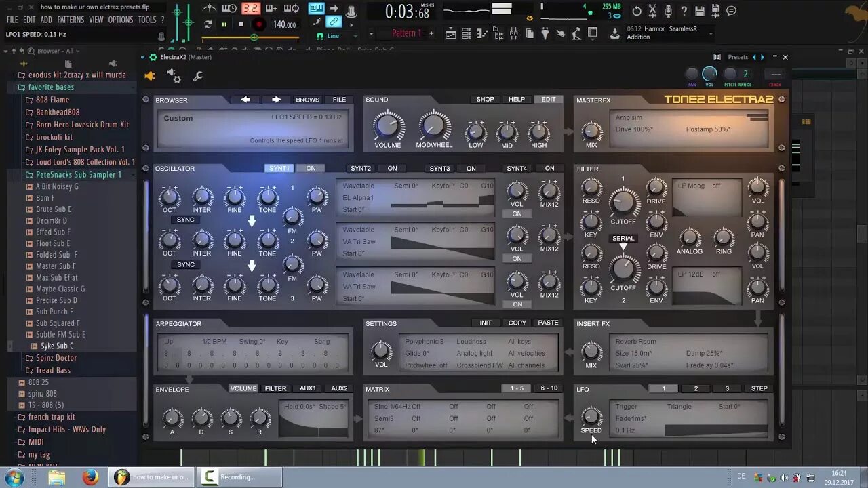
Task: Go to next preset with right arrow
Action: pos(276,100)
